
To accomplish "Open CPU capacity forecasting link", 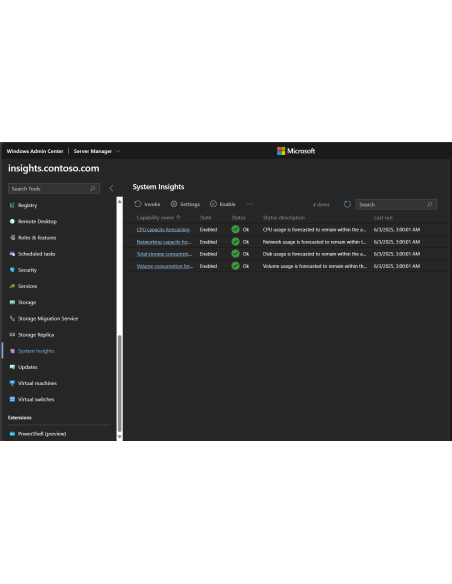I will tap(163, 229).
